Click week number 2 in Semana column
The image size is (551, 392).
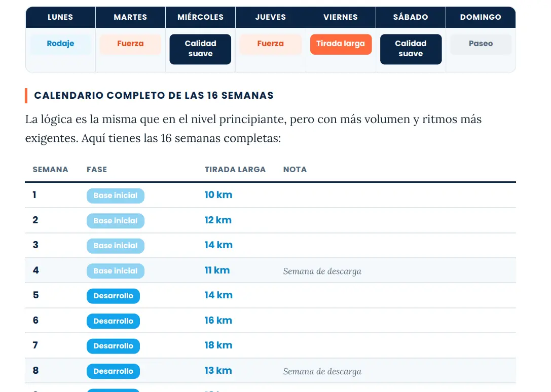coord(35,220)
